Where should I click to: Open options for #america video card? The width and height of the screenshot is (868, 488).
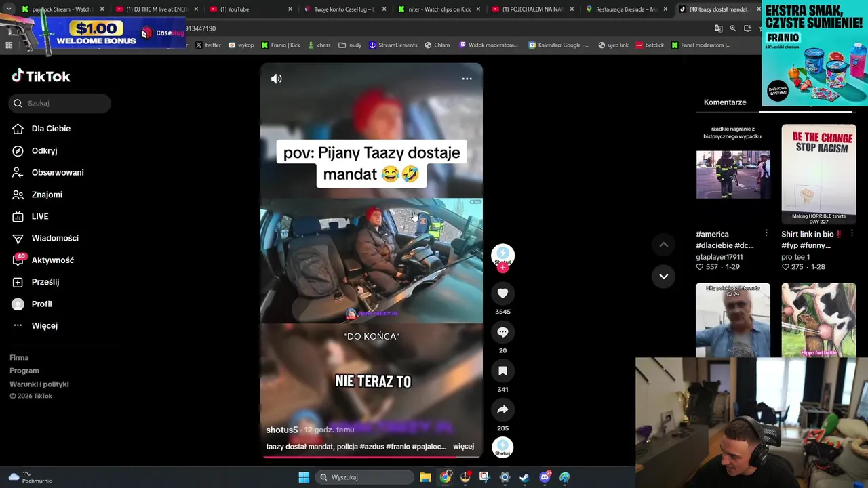tap(766, 233)
